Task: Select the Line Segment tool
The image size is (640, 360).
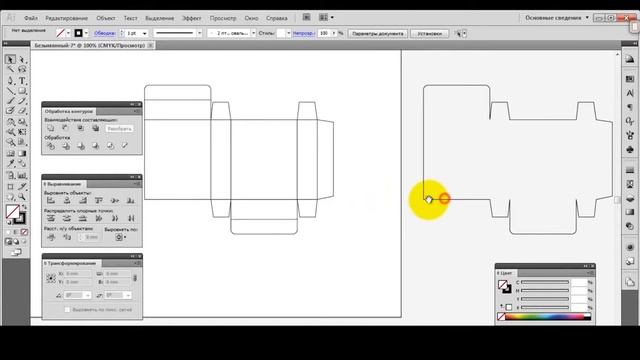Action: (x=10, y=91)
